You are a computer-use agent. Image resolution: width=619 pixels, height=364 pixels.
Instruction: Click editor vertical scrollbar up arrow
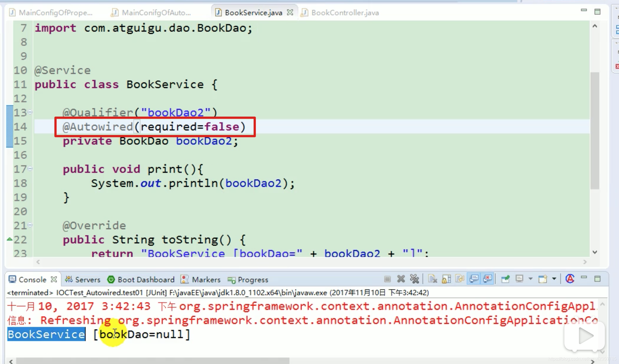click(595, 26)
